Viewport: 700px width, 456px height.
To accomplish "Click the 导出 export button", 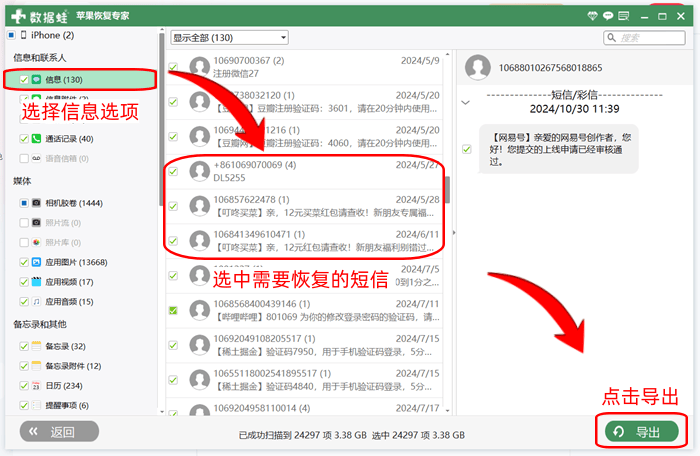I will click(x=639, y=431).
